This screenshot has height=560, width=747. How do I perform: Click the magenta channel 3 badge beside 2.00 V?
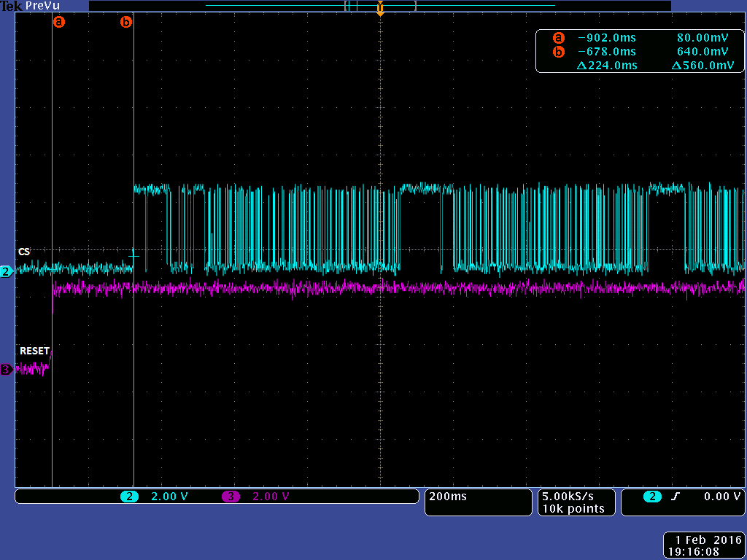click(x=231, y=496)
